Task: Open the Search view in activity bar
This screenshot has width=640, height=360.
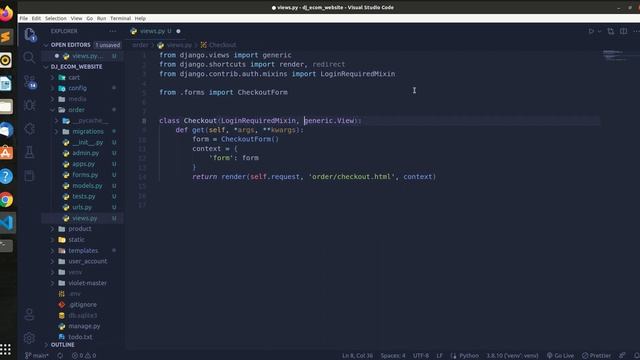Action: [29, 58]
